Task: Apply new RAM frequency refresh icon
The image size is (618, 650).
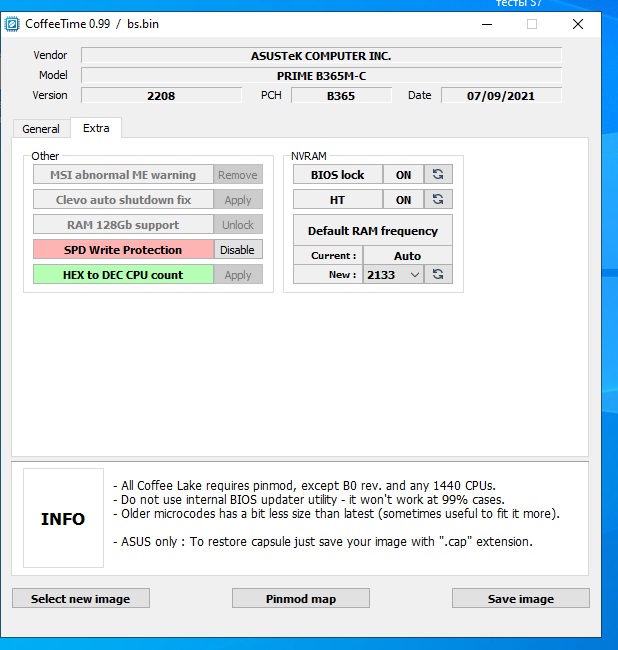Action: point(438,274)
